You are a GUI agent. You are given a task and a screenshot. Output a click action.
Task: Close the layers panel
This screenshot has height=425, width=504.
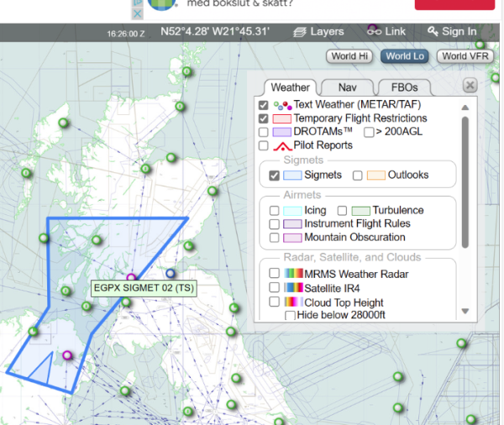pos(470,86)
